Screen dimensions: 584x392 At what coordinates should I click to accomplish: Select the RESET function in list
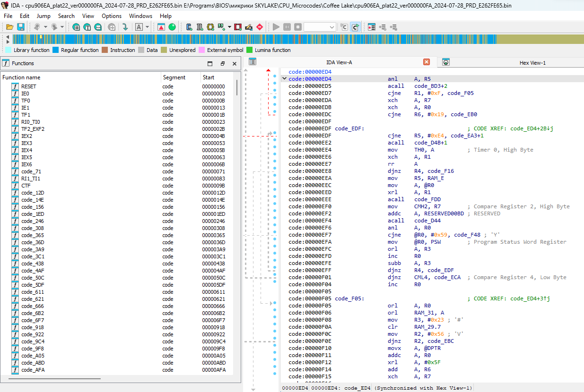pyautogui.click(x=28, y=86)
